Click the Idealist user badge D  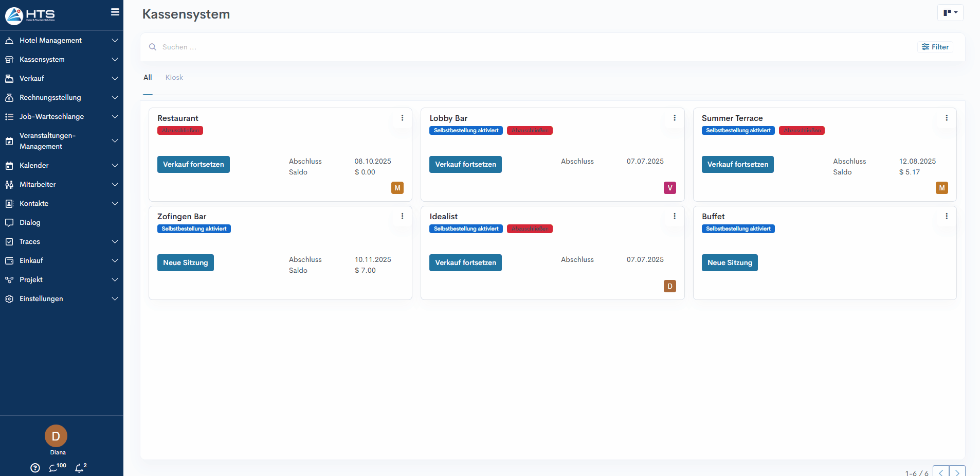pyautogui.click(x=669, y=286)
